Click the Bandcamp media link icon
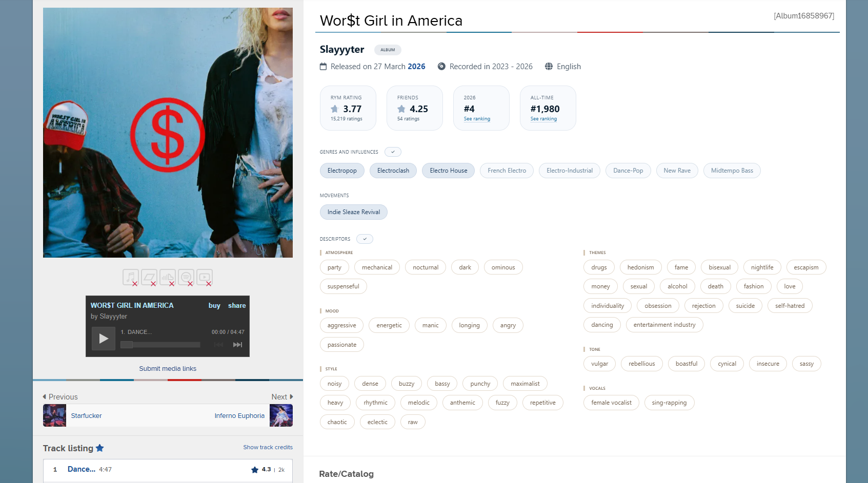868x483 pixels. [149, 278]
